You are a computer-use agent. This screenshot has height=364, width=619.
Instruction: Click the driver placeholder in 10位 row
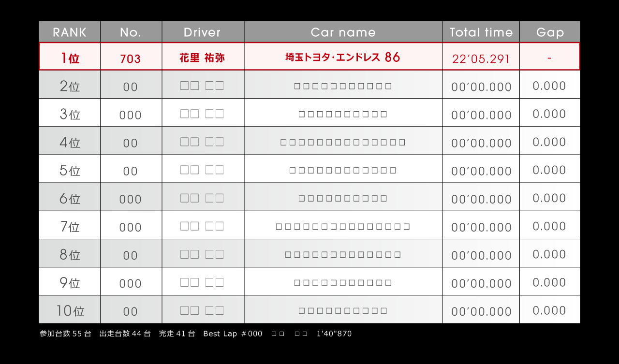point(202,310)
